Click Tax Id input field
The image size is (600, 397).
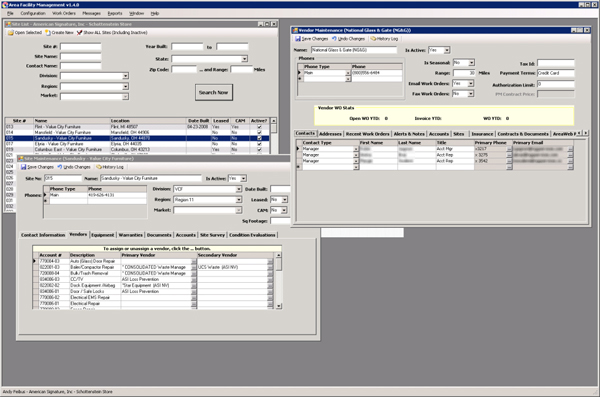pos(556,63)
